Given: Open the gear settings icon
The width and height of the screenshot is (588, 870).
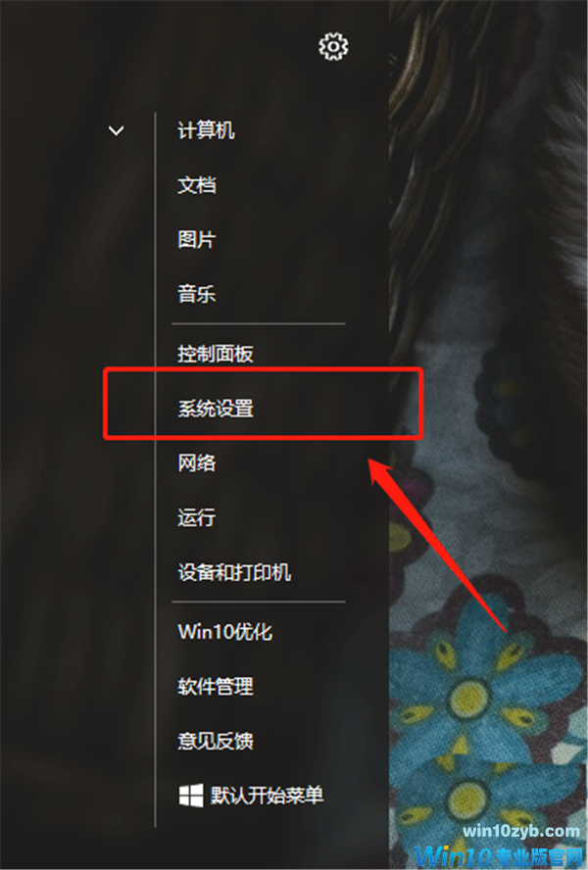Looking at the screenshot, I should click(333, 47).
